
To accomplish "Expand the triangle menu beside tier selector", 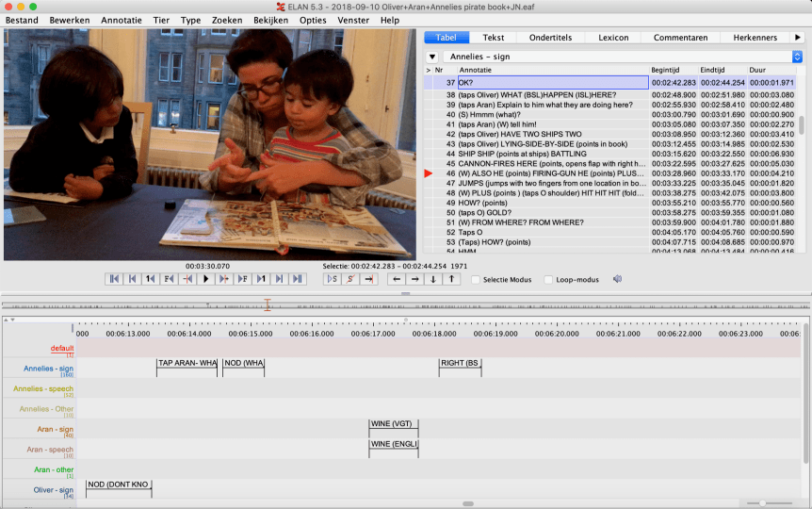I will 432,57.
